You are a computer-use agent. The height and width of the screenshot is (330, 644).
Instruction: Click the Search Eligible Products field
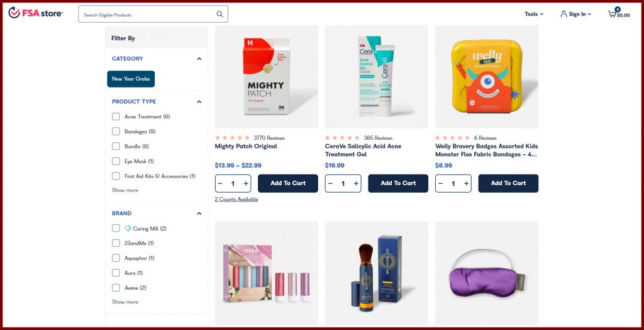pos(148,14)
